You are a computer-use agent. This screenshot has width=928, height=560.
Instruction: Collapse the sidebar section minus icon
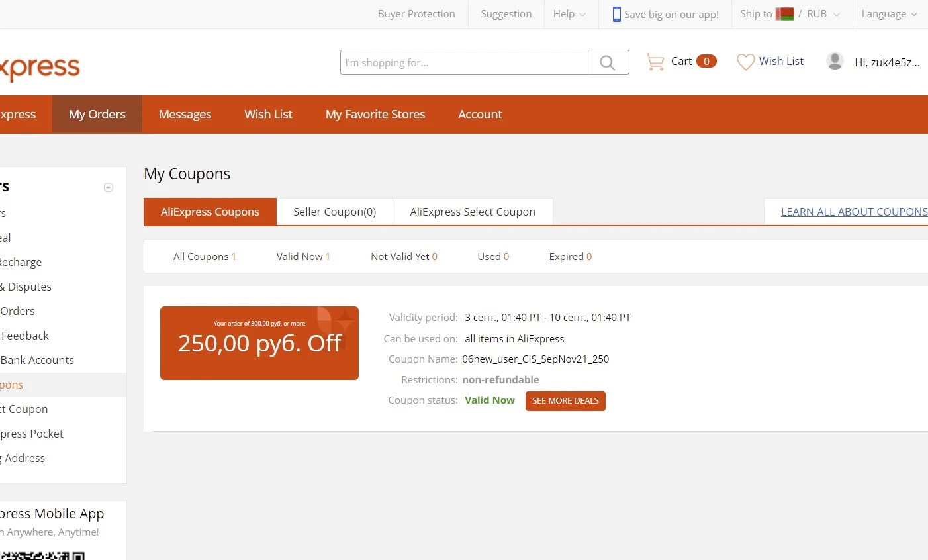109,187
